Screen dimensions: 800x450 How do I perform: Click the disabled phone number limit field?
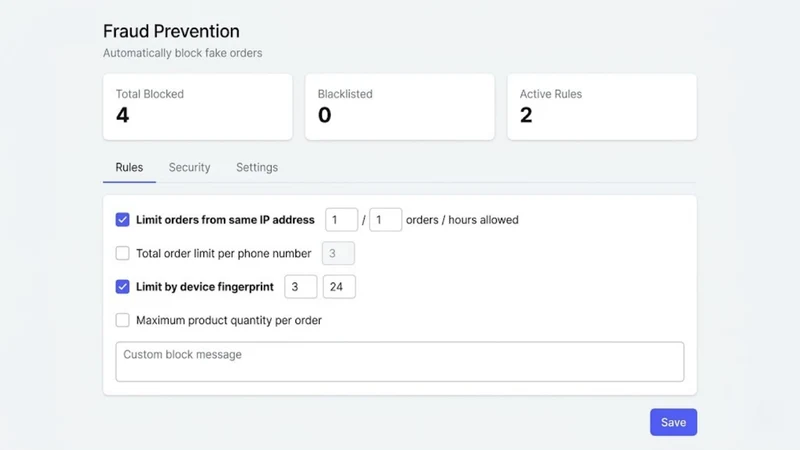pos(338,253)
